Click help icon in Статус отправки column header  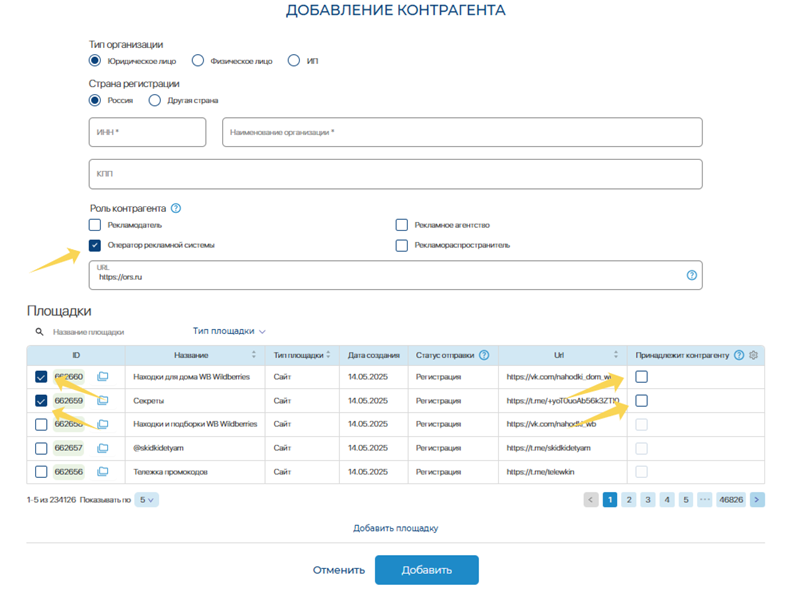[x=484, y=355]
